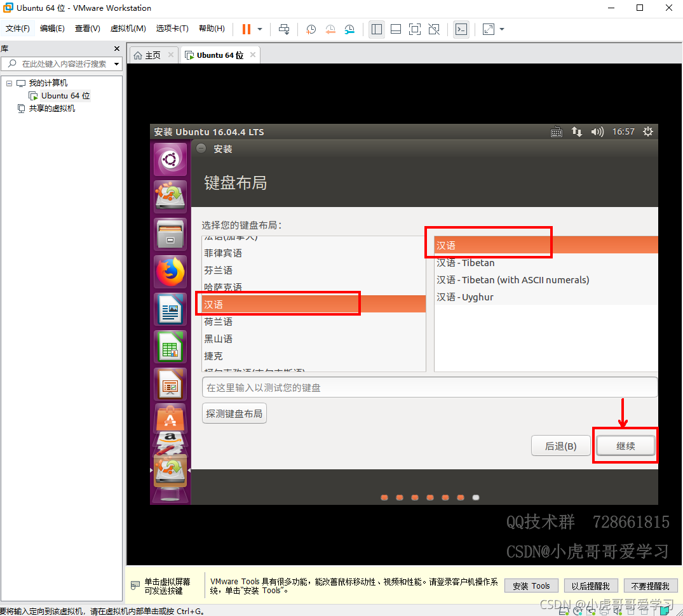
Task: Open the power options dropdown arrow
Action: [x=260, y=29]
